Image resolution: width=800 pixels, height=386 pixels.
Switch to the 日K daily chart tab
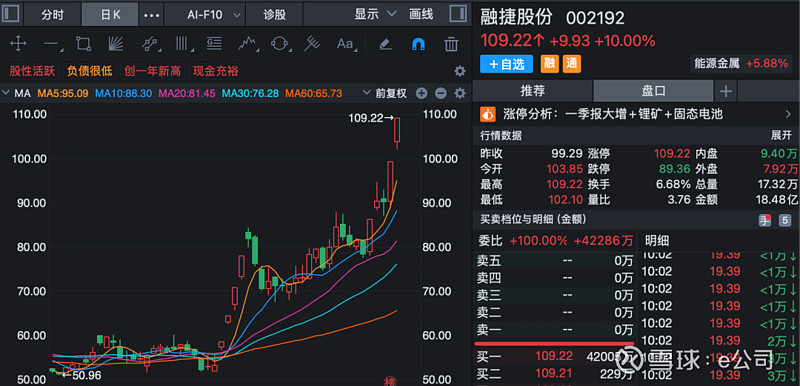pyautogui.click(x=110, y=14)
